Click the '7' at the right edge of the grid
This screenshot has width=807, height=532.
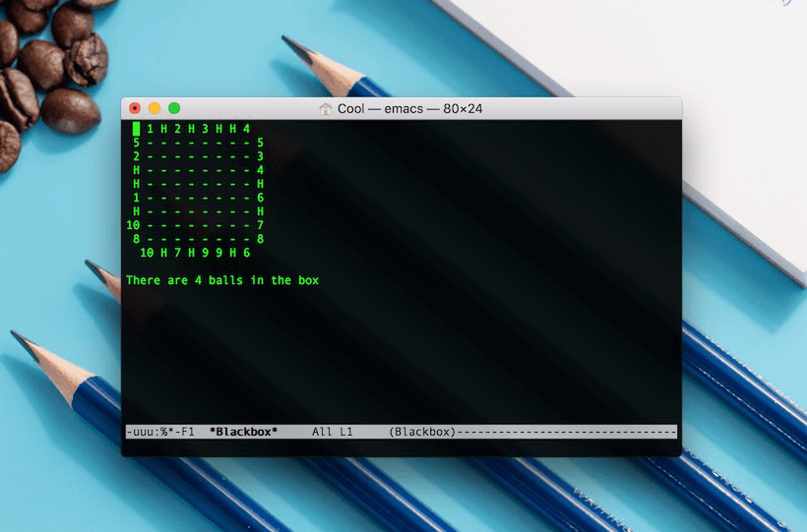(x=261, y=225)
